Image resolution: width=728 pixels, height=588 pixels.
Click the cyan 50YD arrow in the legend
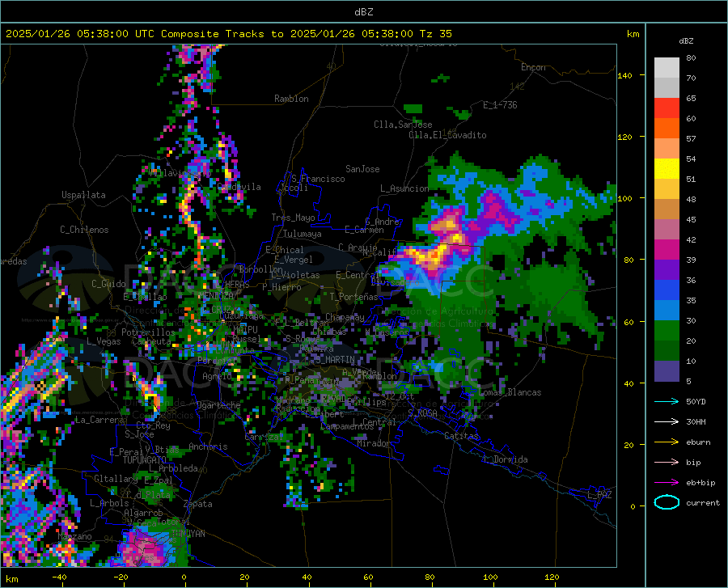coord(667,401)
